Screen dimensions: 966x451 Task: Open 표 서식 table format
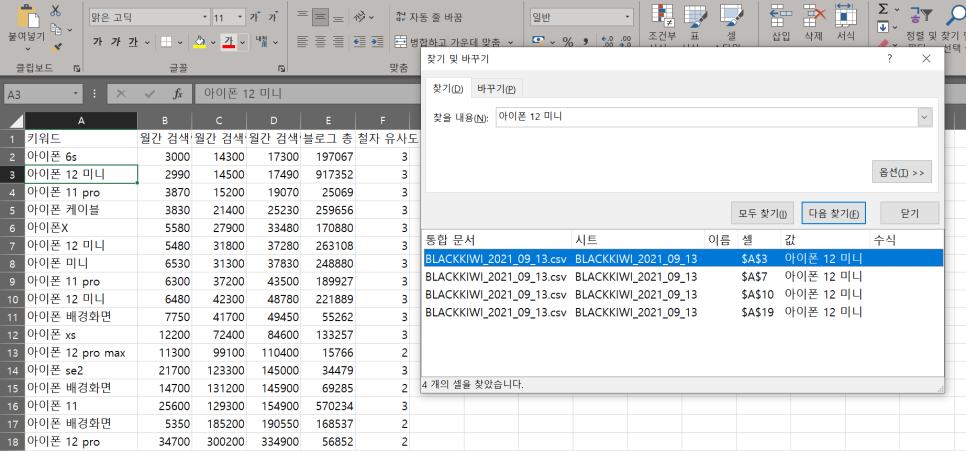point(696,25)
